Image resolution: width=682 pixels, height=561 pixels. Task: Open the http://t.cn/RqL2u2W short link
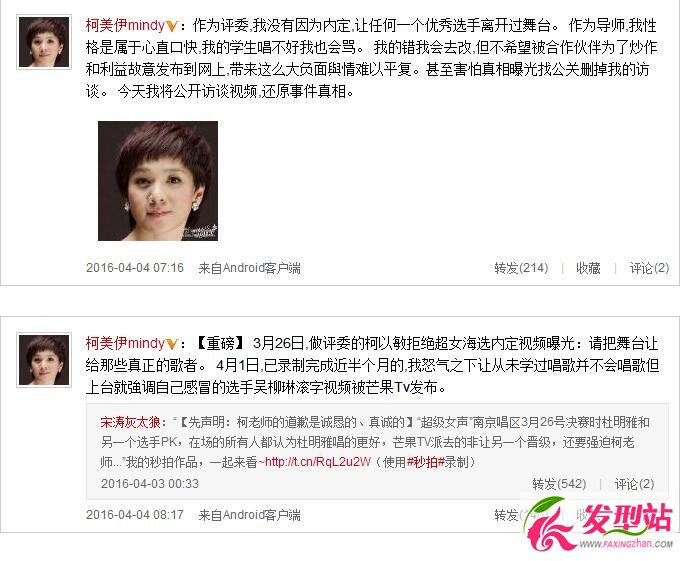coord(318,461)
